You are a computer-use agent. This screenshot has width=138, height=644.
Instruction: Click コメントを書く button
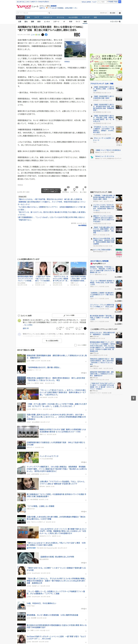pos(69,315)
